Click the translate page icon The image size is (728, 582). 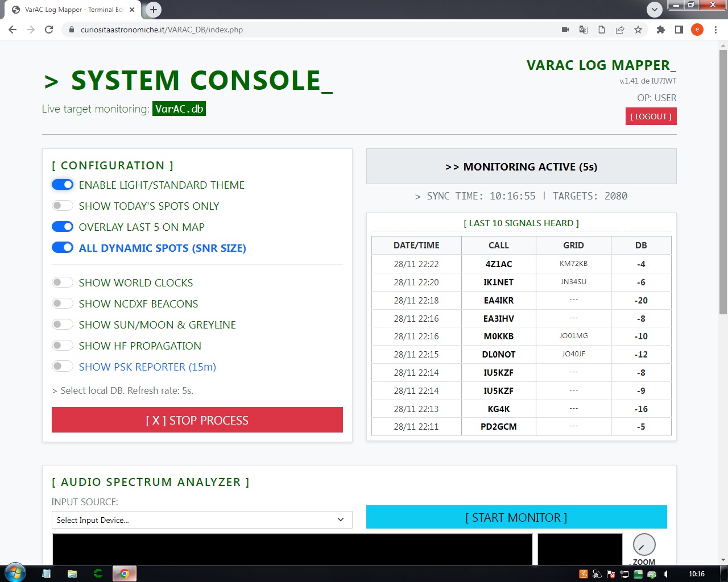(x=584, y=30)
